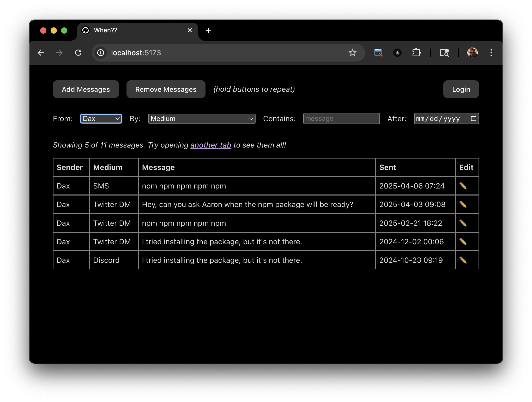Open Chrome three-dot menu
The width and height of the screenshot is (532, 402).
[491, 53]
